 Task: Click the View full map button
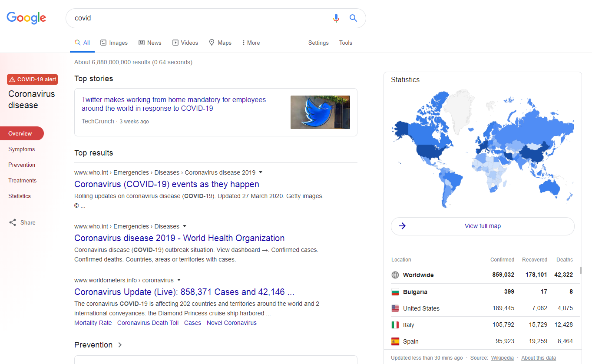coord(483,226)
